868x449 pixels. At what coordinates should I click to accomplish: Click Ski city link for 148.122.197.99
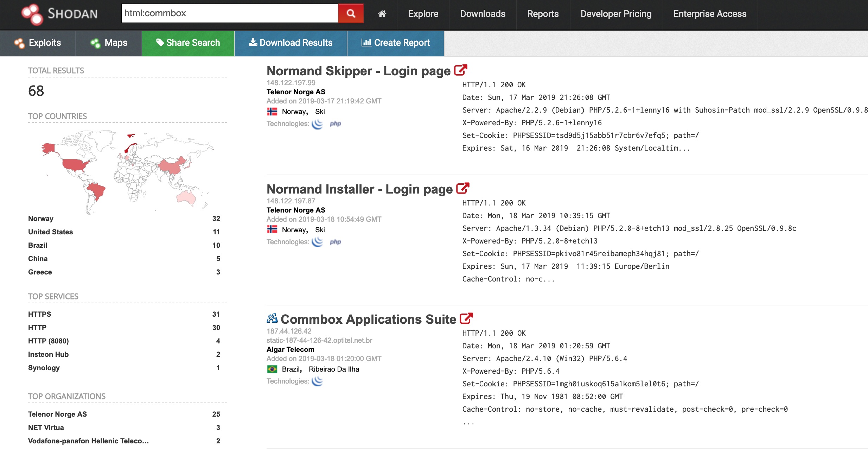[320, 112]
